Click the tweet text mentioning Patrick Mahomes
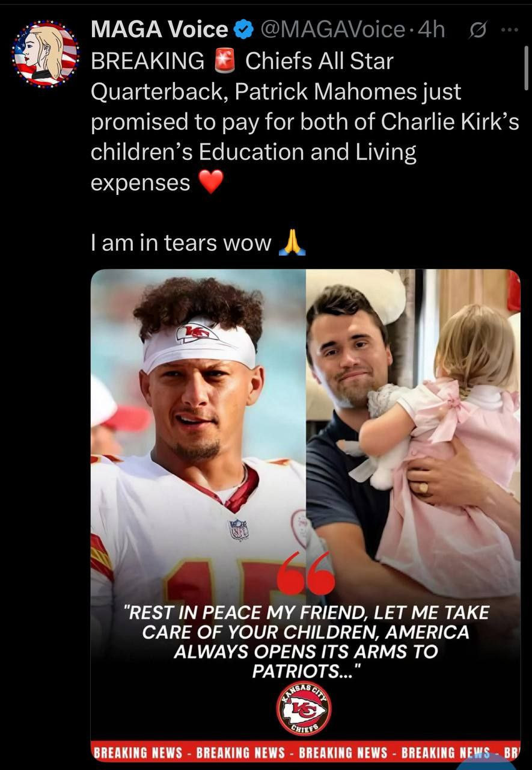532x770 pixels. [x=305, y=122]
